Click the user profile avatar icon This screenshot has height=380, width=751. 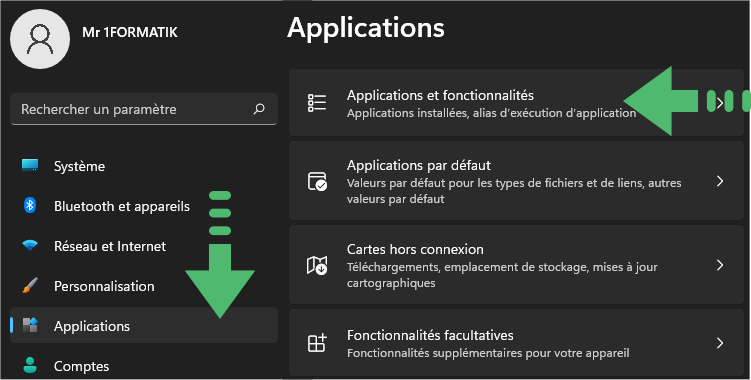tap(40, 39)
